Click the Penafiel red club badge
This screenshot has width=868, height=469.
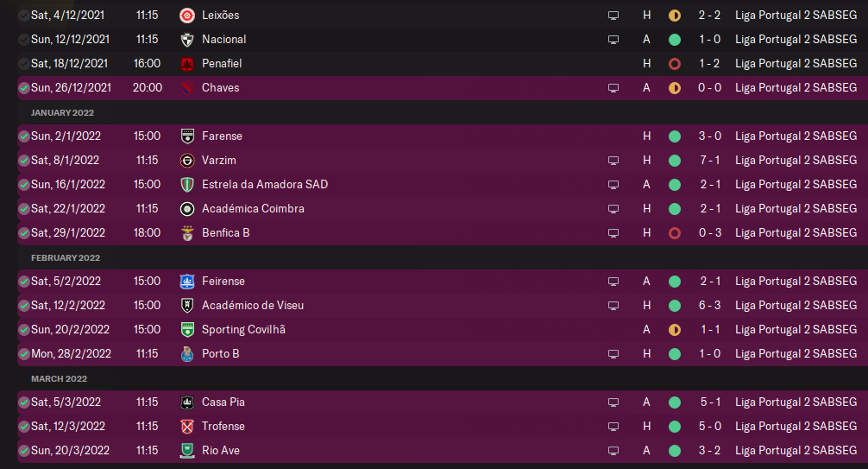coord(187,64)
